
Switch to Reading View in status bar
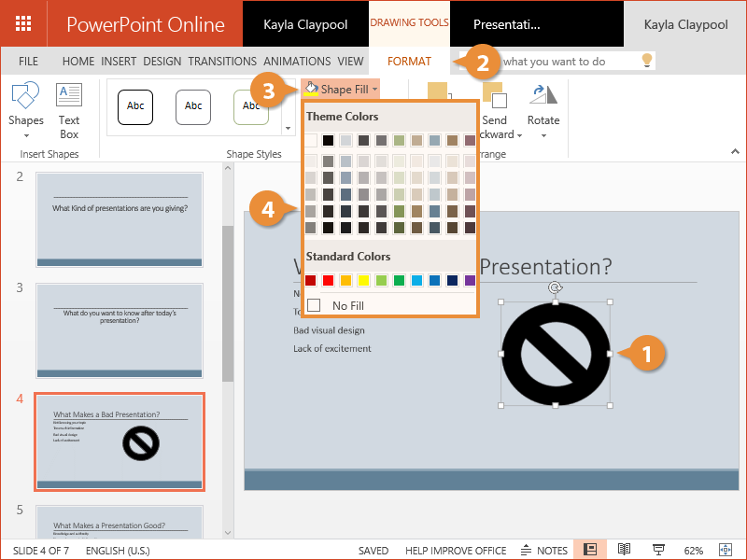[x=624, y=550]
